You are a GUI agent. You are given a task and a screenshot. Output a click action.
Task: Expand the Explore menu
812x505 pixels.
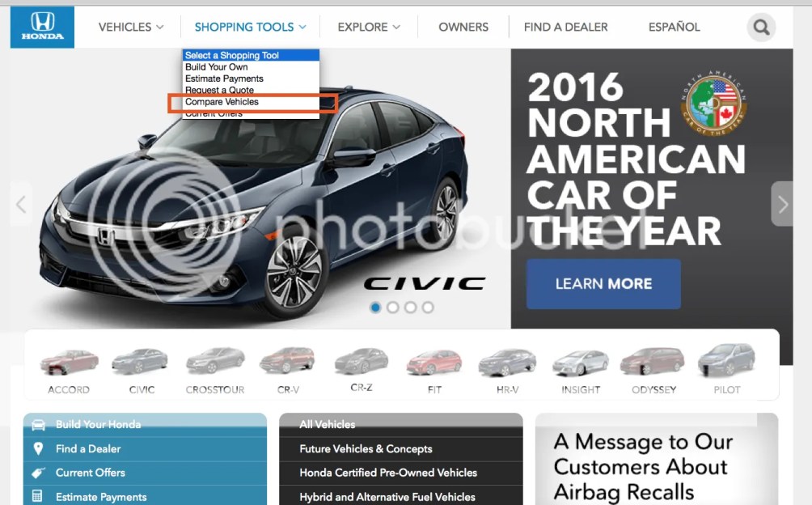coord(369,27)
